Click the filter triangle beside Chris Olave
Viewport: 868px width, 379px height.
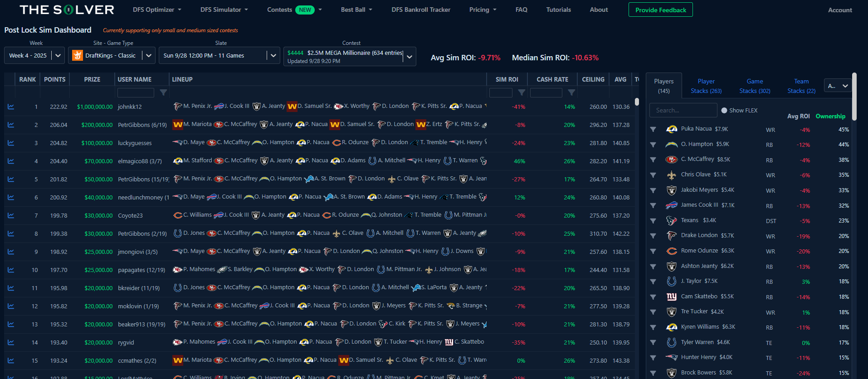(653, 175)
